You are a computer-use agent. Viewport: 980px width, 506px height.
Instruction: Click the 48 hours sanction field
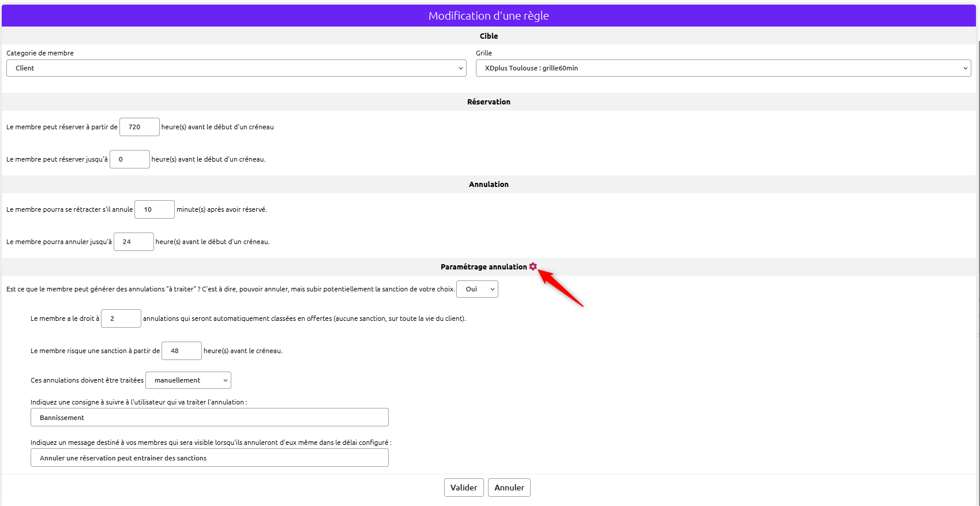point(181,351)
